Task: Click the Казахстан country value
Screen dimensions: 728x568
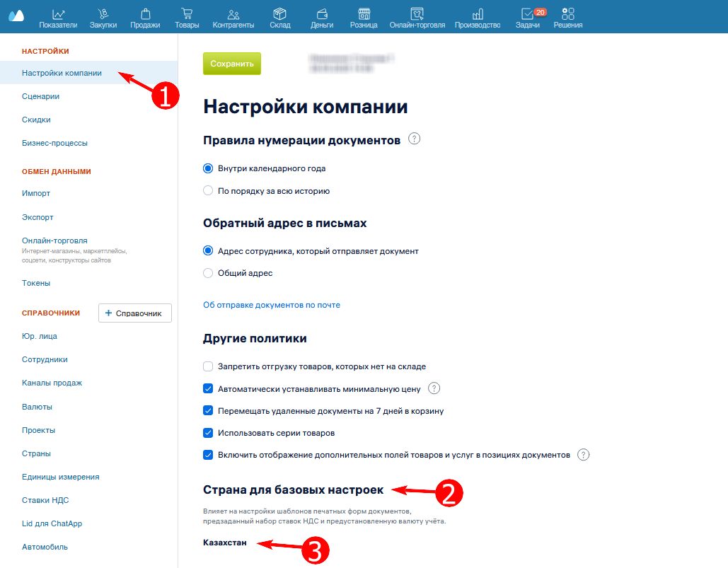Action: [225, 543]
